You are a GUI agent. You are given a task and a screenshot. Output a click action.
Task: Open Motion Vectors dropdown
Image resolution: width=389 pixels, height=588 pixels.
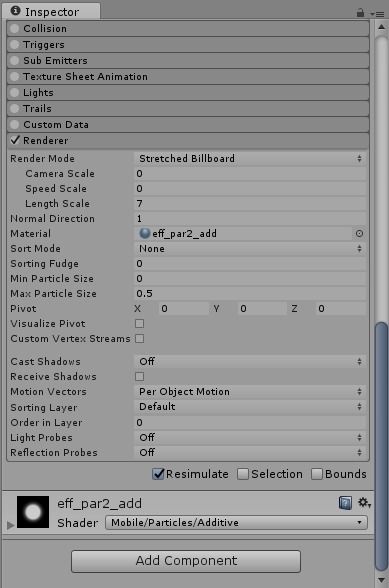pyautogui.click(x=250, y=392)
